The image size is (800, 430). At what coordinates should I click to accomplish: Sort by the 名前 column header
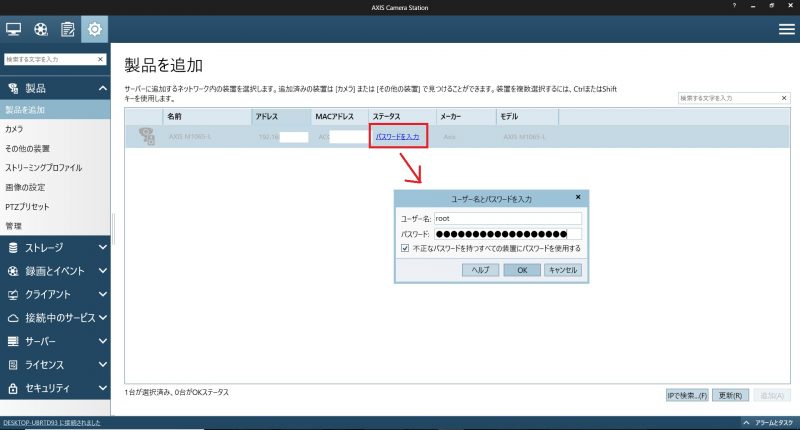point(207,116)
